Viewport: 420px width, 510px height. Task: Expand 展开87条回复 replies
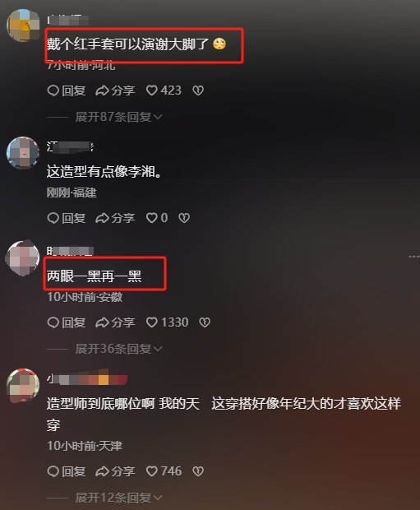(x=118, y=117)
